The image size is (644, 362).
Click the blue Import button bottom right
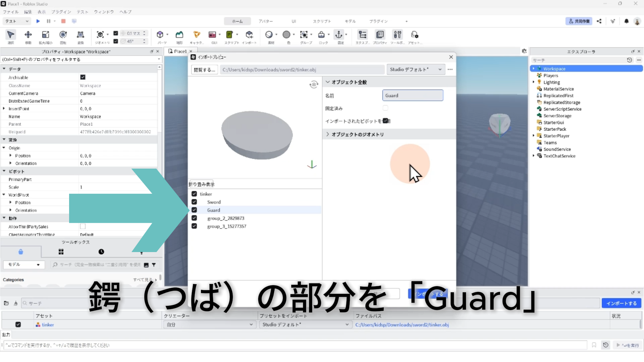point(621,303)
